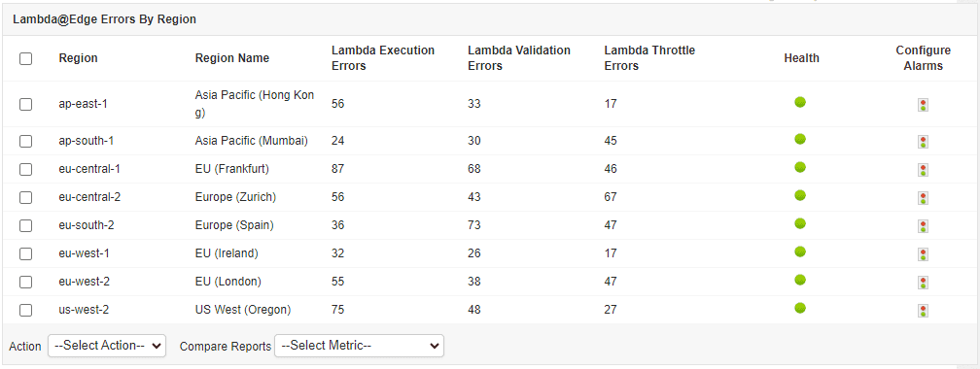Sort by Lambda Throttle Errors header
The width and height of the screenshot is (980, 369).
pyautogui.click(x=649, y=58)
